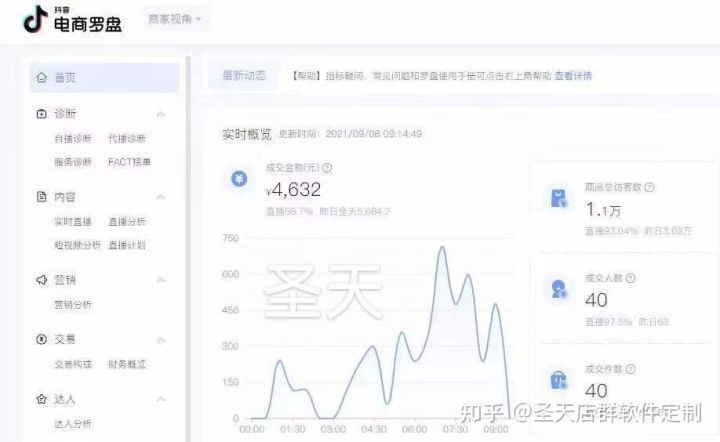Click the 营销 megaphone icon
Screen dimensions: 720x442
41,280
